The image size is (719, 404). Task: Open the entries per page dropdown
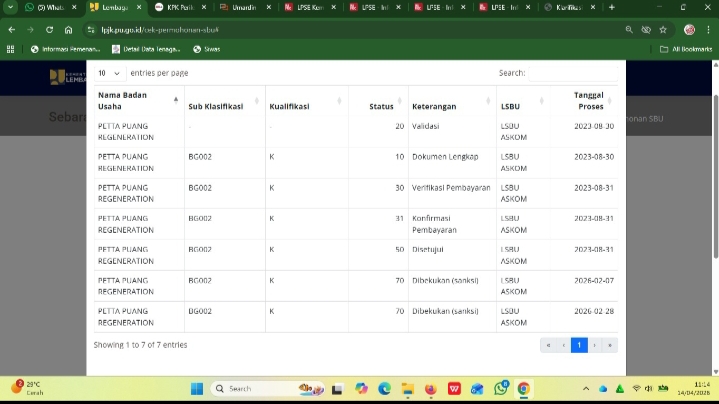[109, 73]
